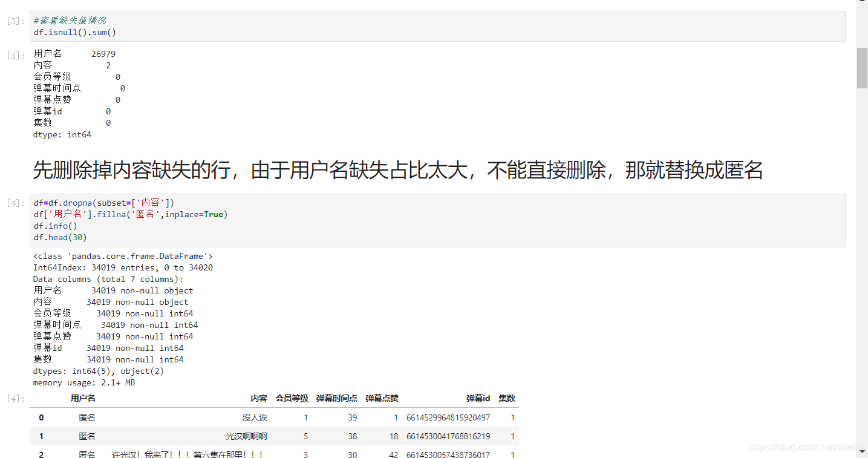Click the memory usage: 2.1+ MB line
Screen dimensions: 868x458
[83, 382]
